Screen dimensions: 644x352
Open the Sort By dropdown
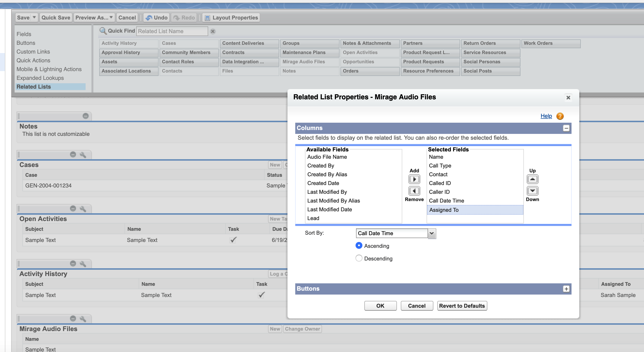point(431,233)
